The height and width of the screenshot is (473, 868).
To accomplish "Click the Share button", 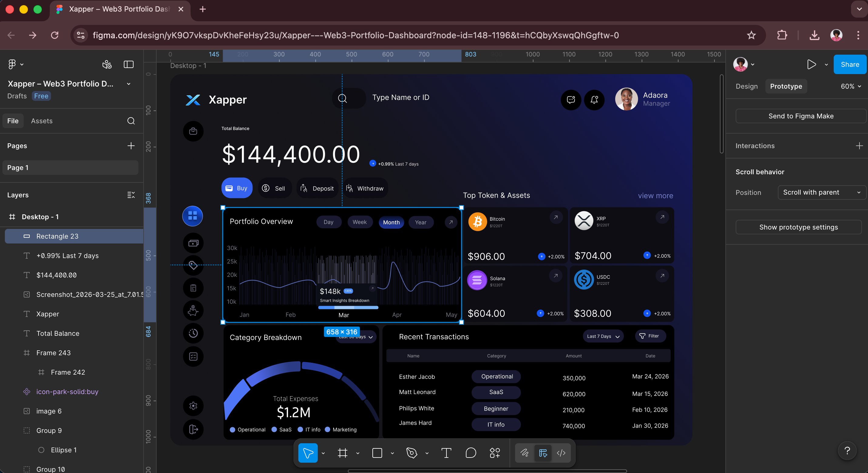I will (849, 64).
